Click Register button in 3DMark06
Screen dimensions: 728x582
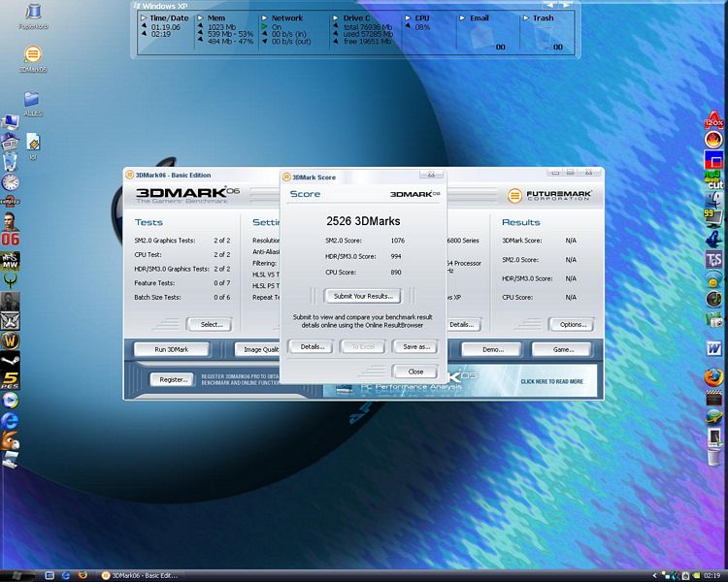172,379
